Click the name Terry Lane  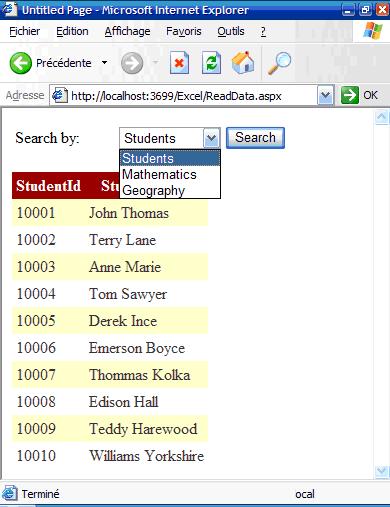click(x=122, y=240)
